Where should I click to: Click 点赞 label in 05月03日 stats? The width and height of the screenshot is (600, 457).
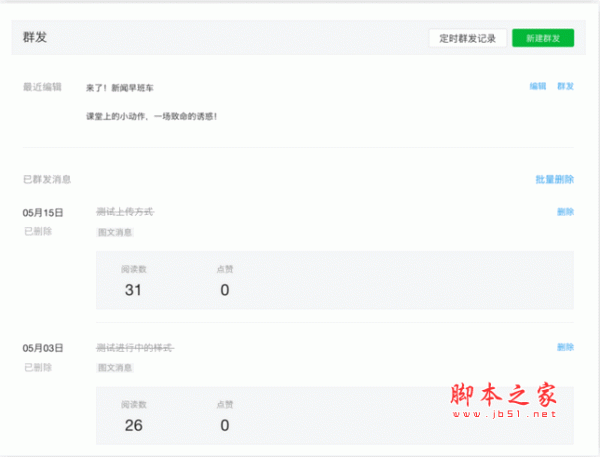click(225, 405)
